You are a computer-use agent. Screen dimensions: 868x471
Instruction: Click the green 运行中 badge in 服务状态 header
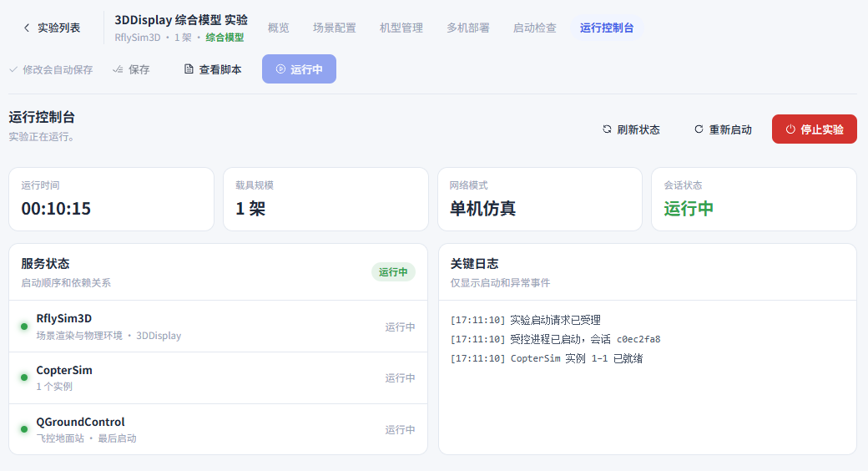[x=393, y=272]
